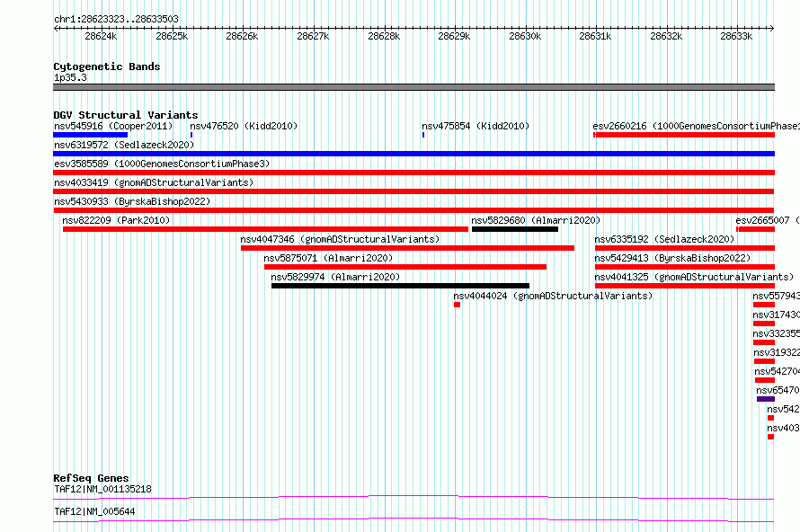This screenshot has height=532, width=800.
Task: Click the 28629k ruler position
Action: [454, 36]
